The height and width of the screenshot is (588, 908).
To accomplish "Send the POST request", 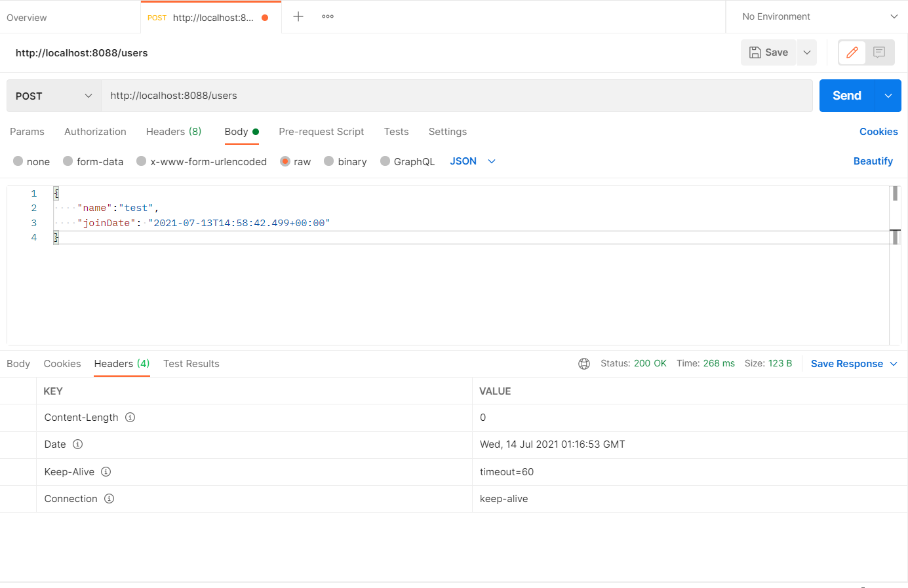I will 847,96.
